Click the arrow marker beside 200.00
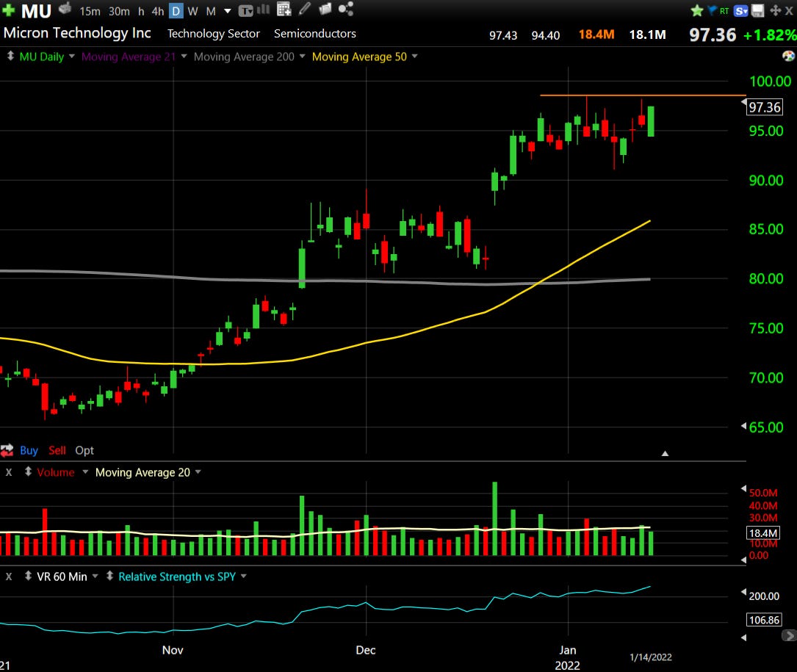Screen dimensions: 797x672 [743, 592]
